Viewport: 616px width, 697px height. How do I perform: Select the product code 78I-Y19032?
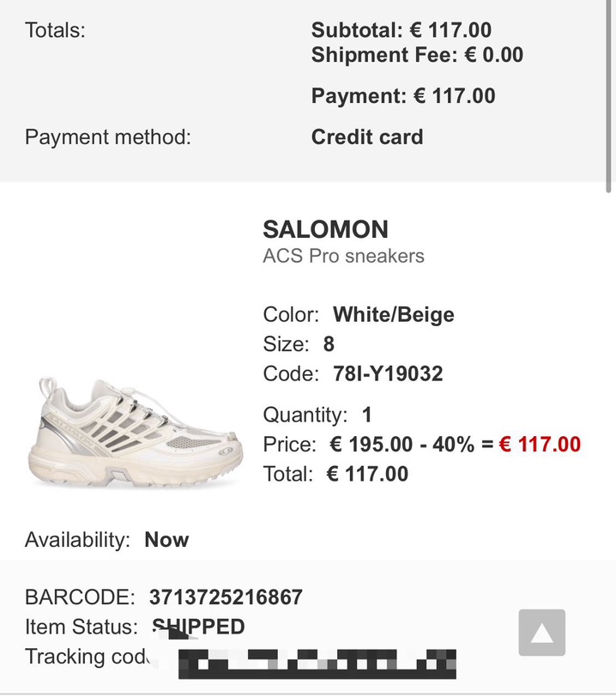388,373
